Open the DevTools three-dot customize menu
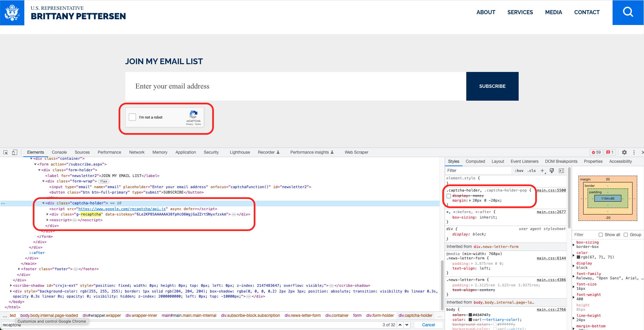The width and height of the screenshot is (644, 330). [634, 152]
